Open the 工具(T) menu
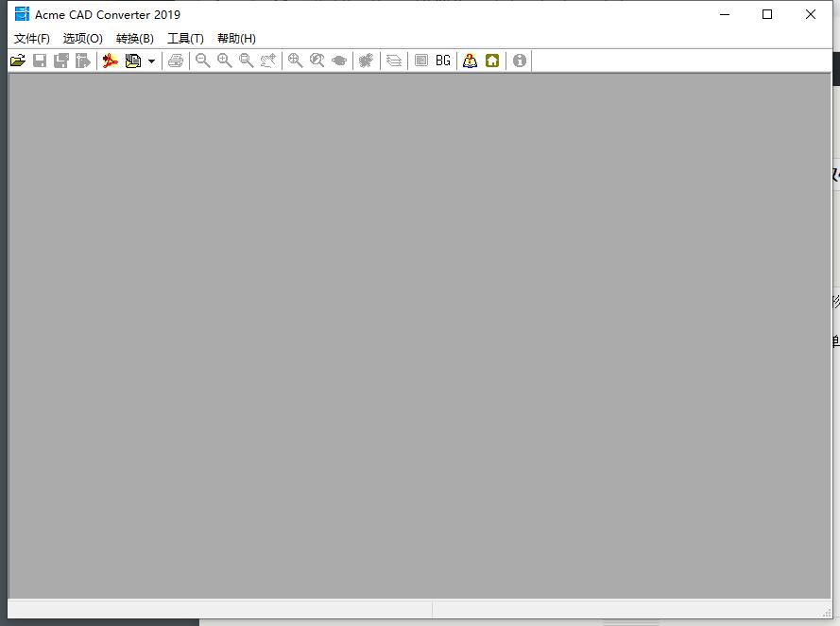This screenshot has height=626, width=840. click(x=185, y=39)
